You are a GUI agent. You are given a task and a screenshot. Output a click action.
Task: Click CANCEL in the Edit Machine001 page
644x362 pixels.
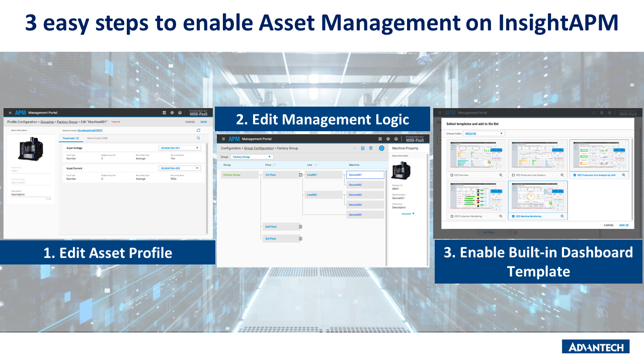pyautogui.click(x=190, y=122)
